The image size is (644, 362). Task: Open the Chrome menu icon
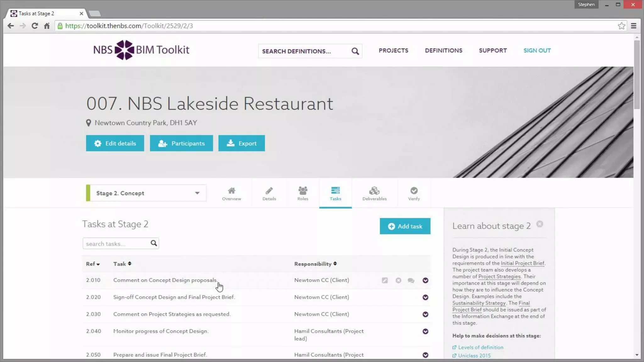(x=634, y=26)
